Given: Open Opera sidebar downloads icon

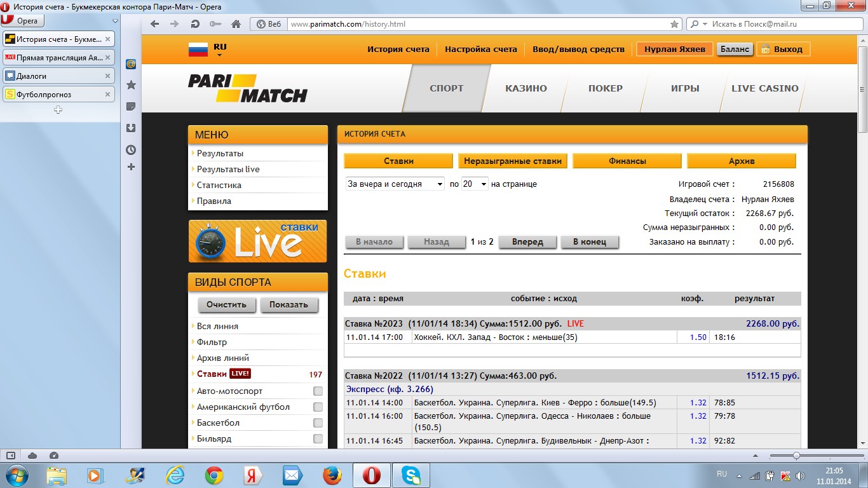Looking at the screenshot, I should pyautogui.click(x=131, y=128).
